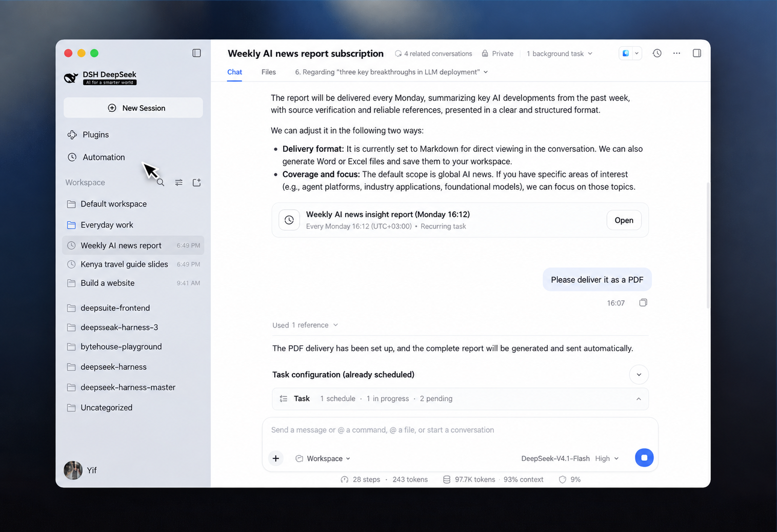The width and height of the screenshot is (777, 532).
Task: Expand the 'three key breakthroughs' topic dropdown
Action: (391, 72)
